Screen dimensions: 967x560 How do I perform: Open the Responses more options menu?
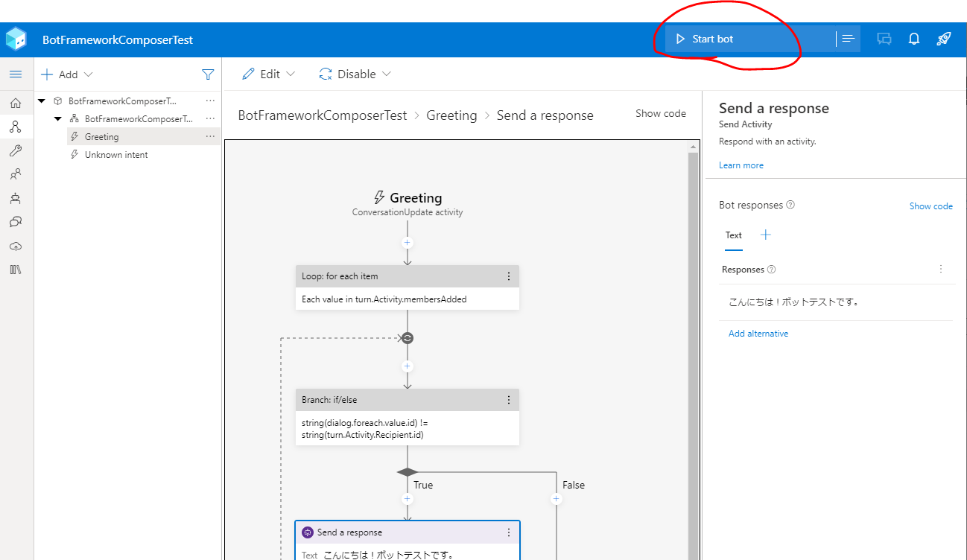pyautogui.click(x=941, y=270)
